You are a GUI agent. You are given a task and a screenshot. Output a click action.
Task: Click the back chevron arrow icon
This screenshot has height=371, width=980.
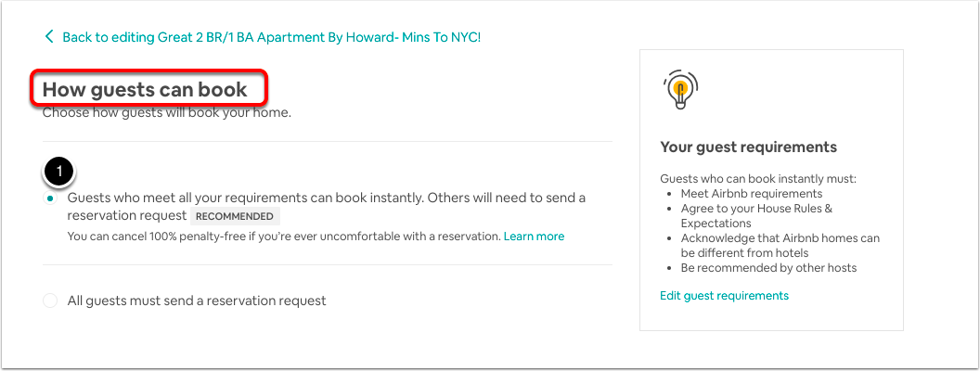(49, 36)
